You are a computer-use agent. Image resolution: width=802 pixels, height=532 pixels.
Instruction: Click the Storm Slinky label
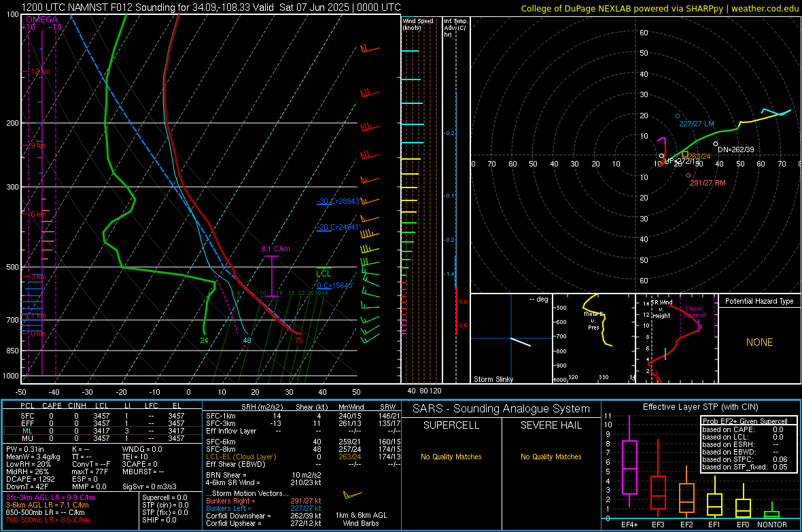tap(493, 379)
